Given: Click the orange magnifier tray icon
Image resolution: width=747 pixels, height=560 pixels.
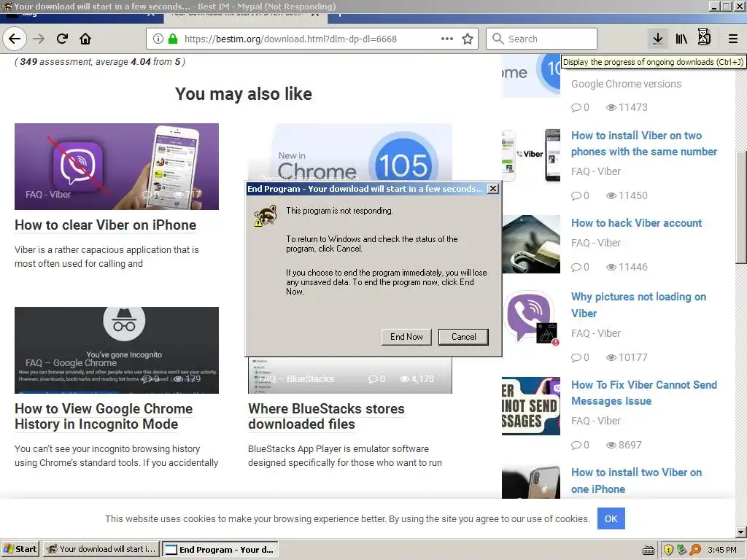Looking at the screenshot, I should point(695,550).
